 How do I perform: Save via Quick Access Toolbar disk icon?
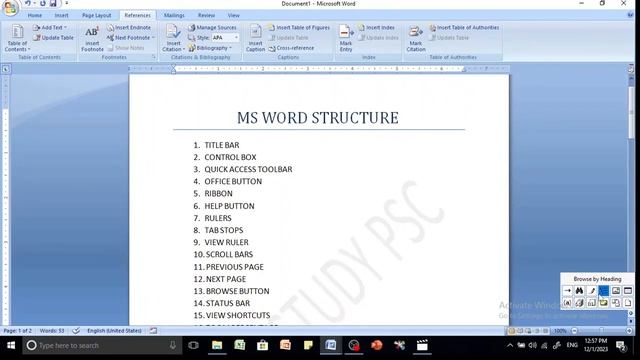(x=53, y=4)
